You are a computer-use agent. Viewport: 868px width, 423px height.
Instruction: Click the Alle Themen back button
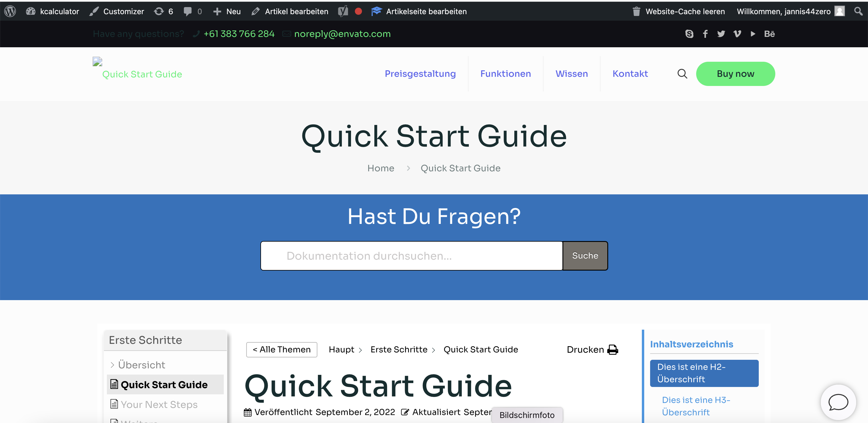tap(282, 349)
